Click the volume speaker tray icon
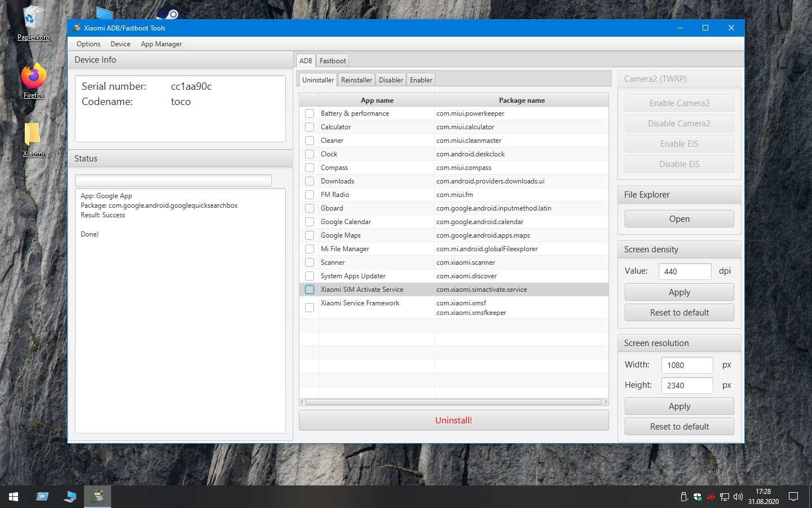This screenshot has height=508, width=812. pyautogui.click(x=738, y=497)
